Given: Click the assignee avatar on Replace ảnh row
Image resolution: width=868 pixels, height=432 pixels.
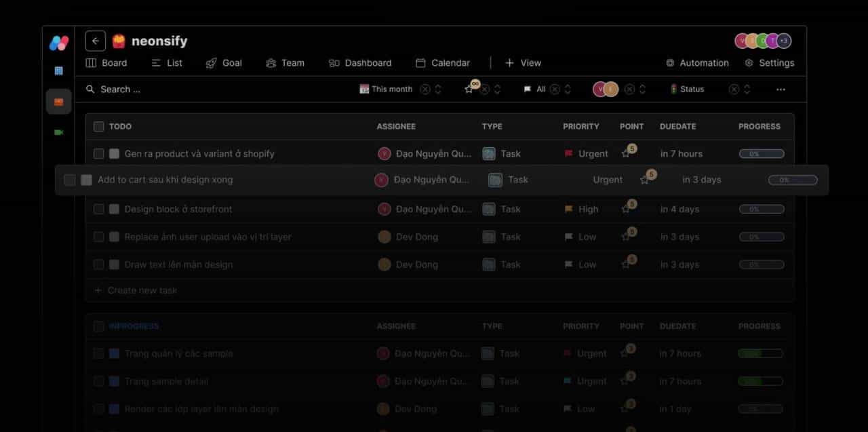Looking at the screenshot, I should 384,237.
